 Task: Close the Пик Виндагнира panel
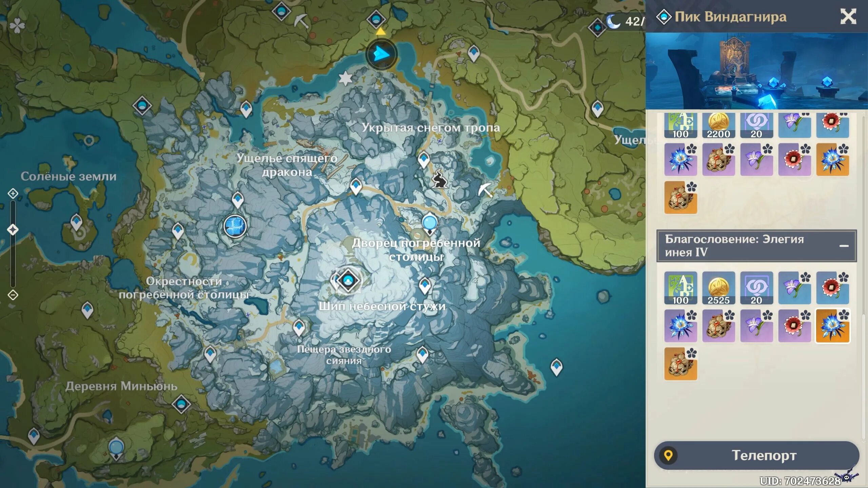pos(848,16)
